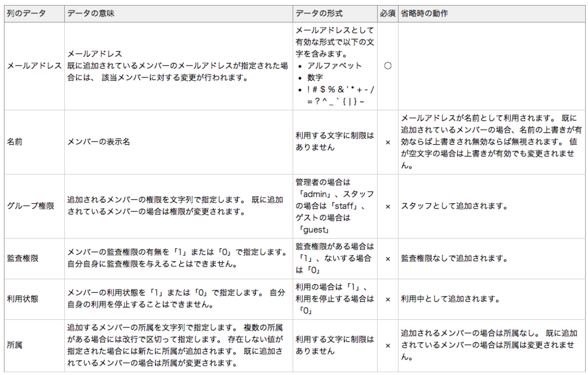This screenshot has height=375, width=588.
Task: Select the 所属 row label cell
Action: 34,345
